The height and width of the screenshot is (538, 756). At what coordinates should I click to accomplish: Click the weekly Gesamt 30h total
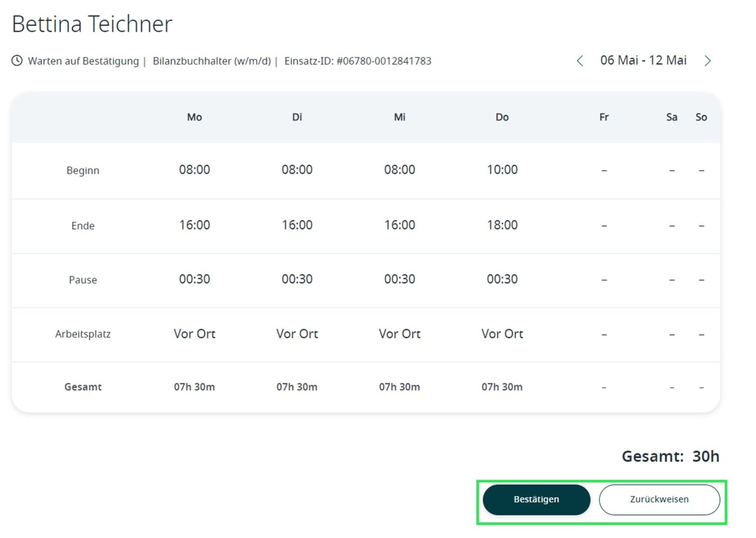point(670,456)
